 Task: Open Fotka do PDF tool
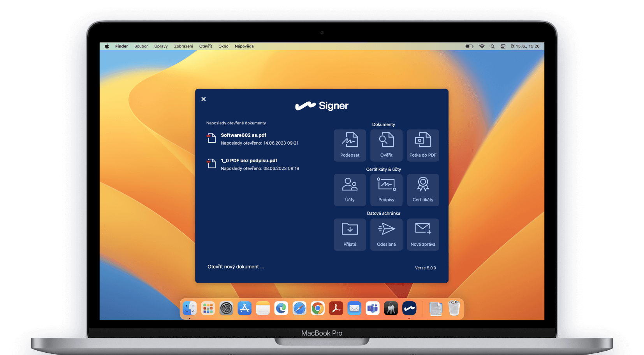pyautogui.click(x=423, y=145)
